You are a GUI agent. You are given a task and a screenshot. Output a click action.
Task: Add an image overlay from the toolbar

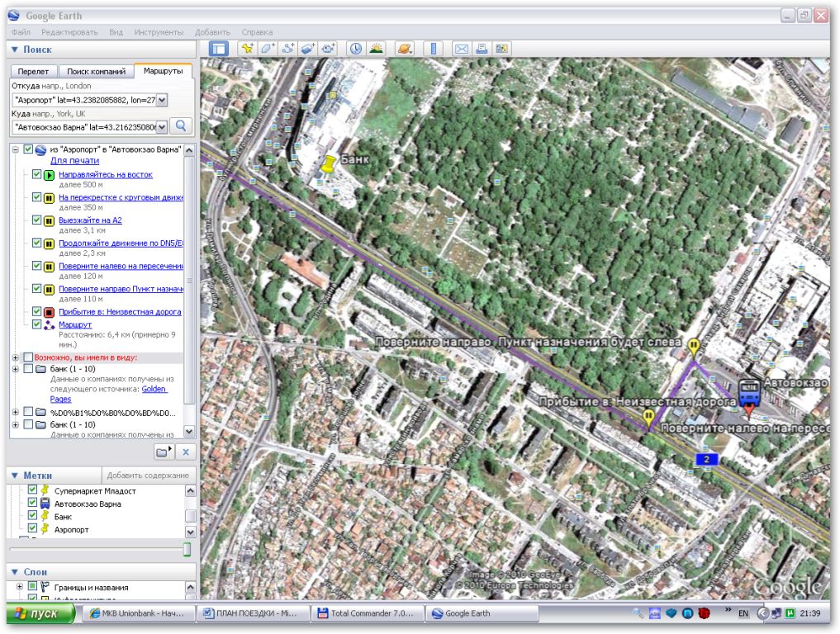pyautogui.click(x=307, y=49)
